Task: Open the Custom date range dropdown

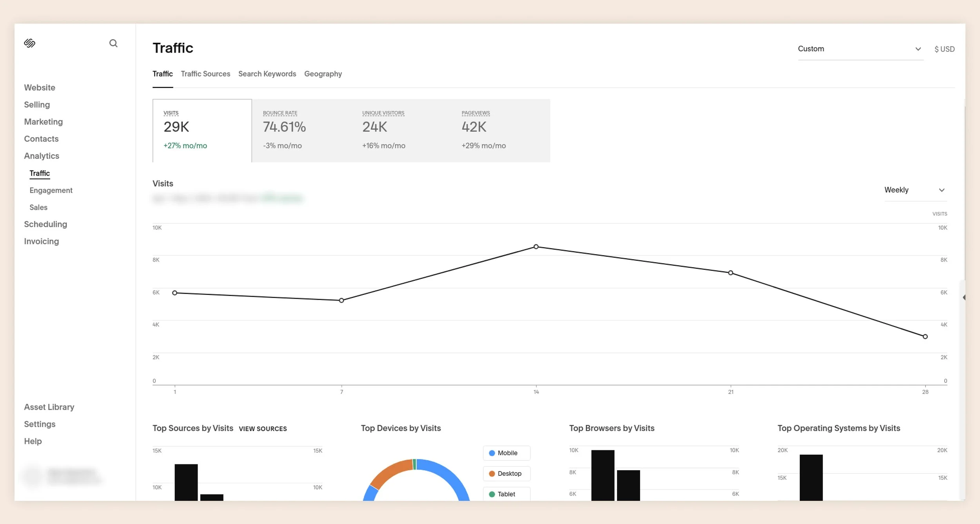Action: pos(860,49)
